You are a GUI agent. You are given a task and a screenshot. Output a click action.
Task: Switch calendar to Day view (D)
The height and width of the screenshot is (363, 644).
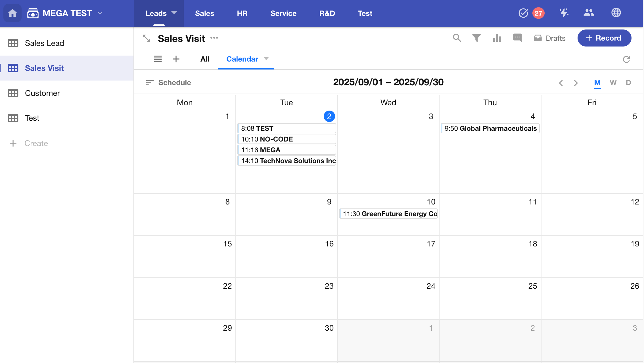pos(628,83)
